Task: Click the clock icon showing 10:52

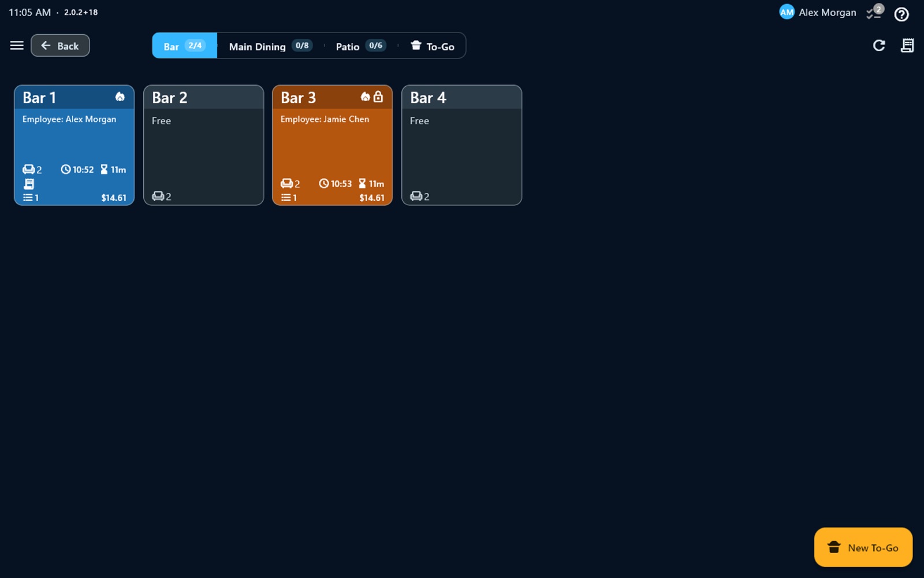Action: [66, 169]
